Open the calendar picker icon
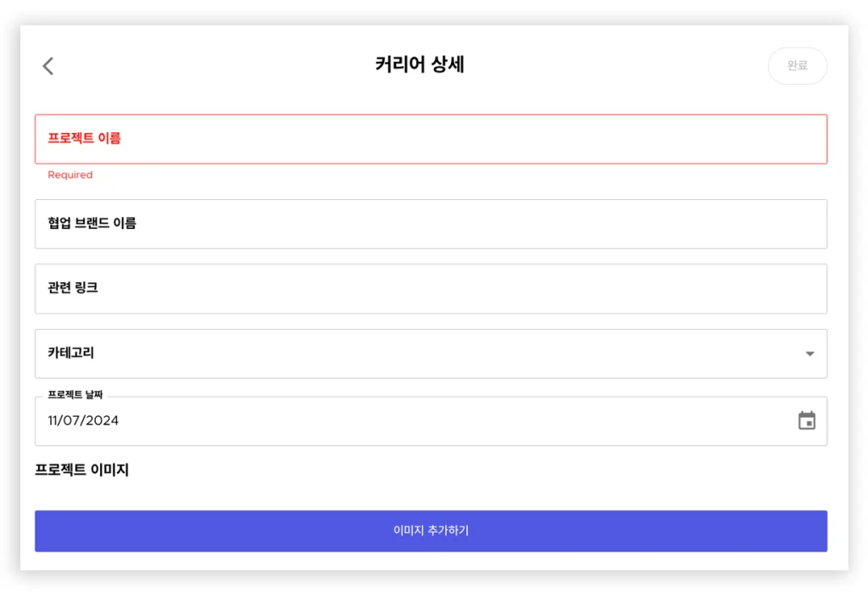This screenshot has height=595, width=868. [806, 420]
